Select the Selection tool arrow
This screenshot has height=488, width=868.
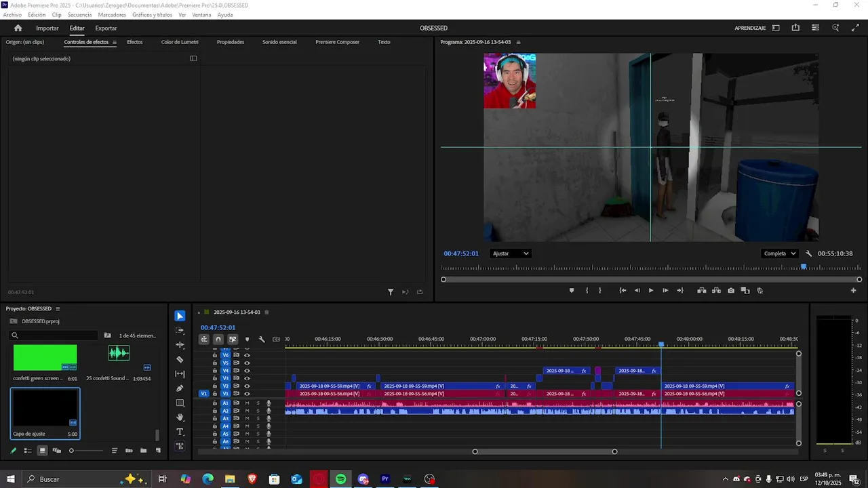coord(180,316)
